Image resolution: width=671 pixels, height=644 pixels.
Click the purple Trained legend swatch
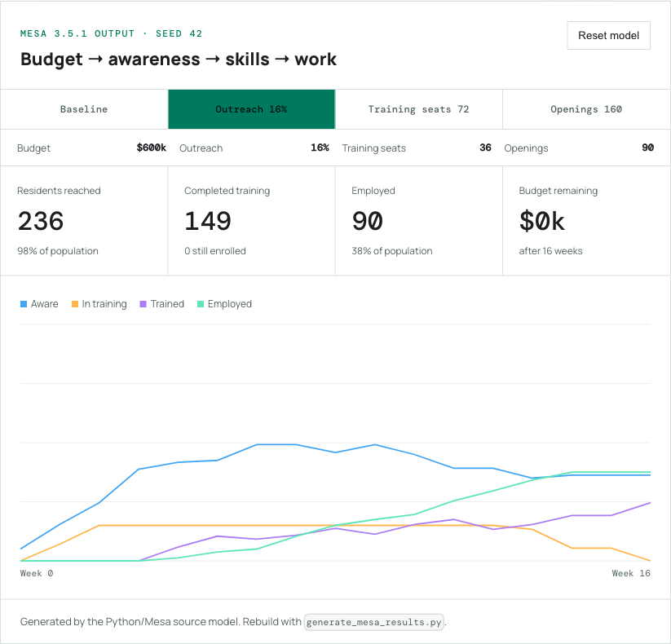[x=143, y=304]
